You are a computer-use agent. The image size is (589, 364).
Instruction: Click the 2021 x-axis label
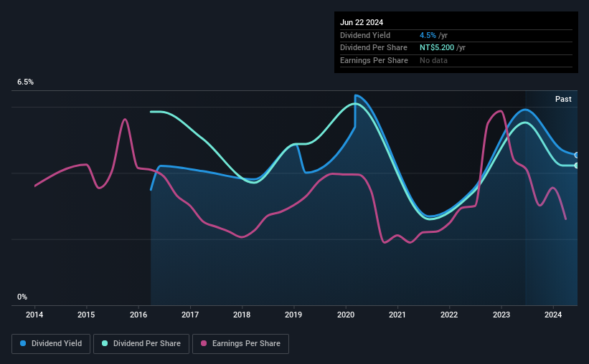pos(397,315)
